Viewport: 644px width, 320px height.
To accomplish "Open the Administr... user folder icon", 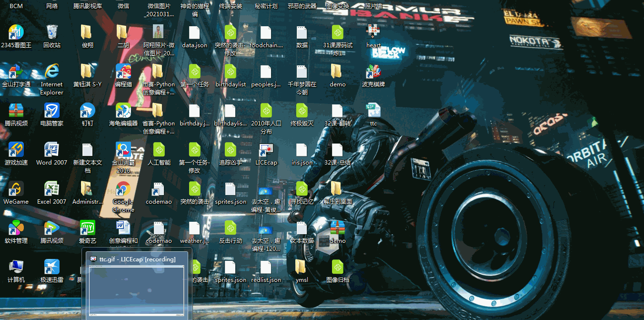I will (88, 189).
